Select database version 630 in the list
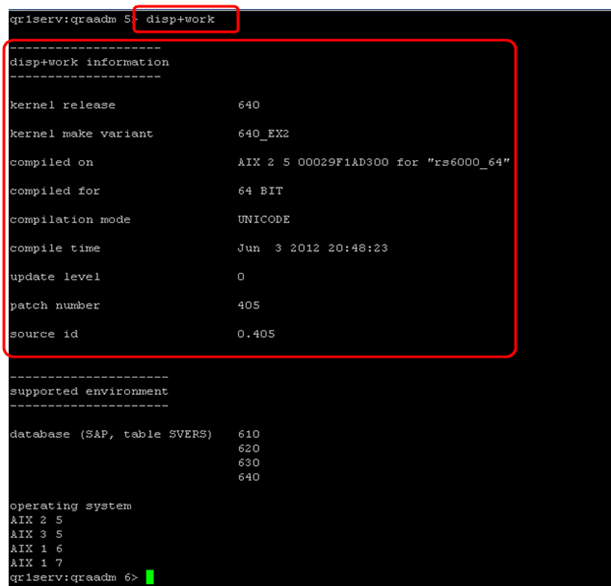 coord(249,463)
